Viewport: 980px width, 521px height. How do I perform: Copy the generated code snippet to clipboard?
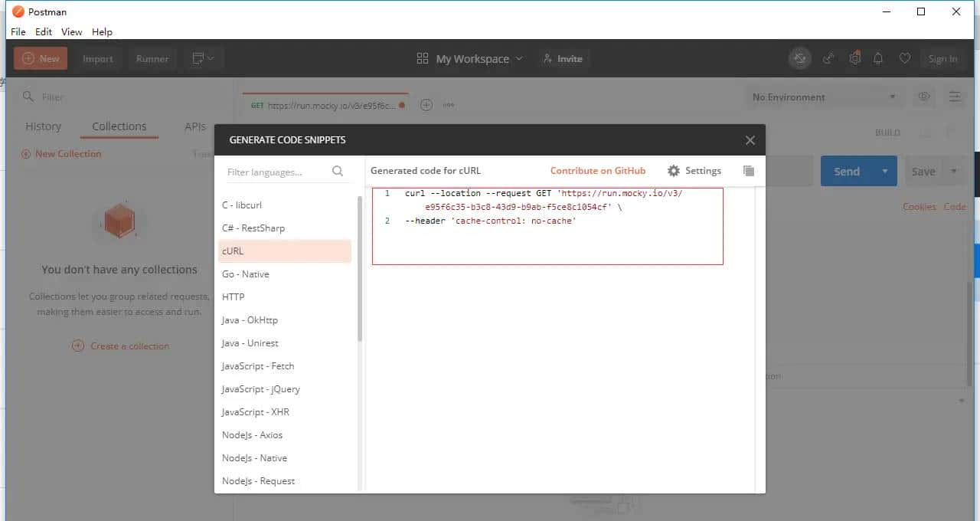[749, 171]
